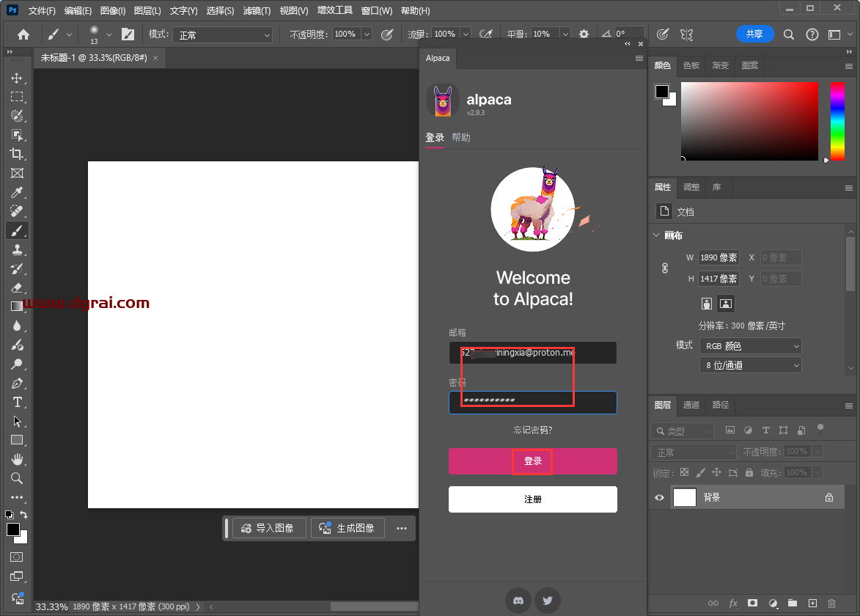Click the rainbow hue slider strip
Screen dimensions: 860x616
[x=837, y=120]
